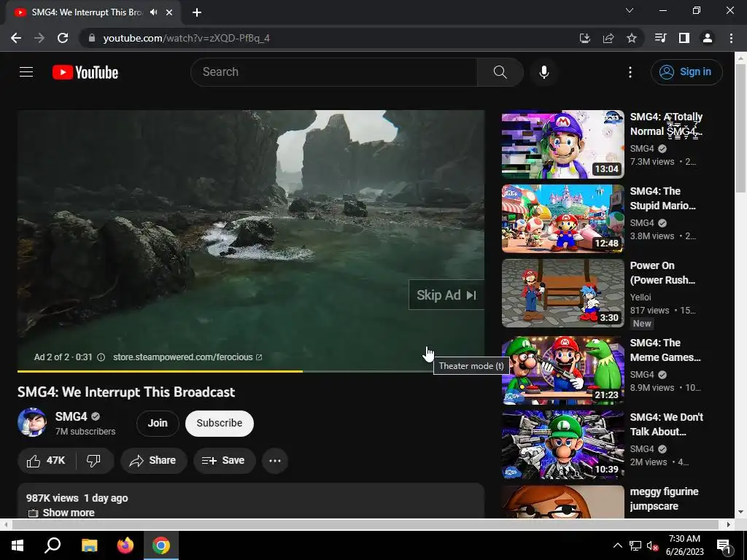The image size is (747, 560).
Task: Share this page via address bar icon
Action: [x=608, y=38]
